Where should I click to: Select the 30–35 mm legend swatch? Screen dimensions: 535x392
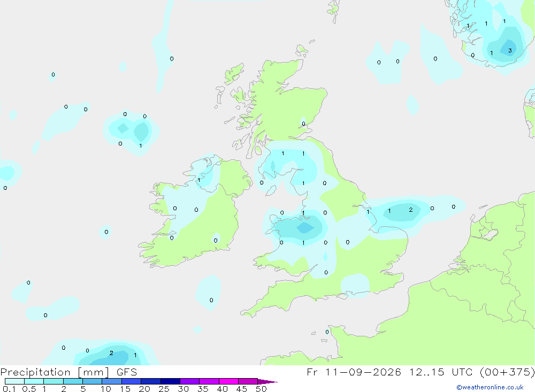pos(190,381)
